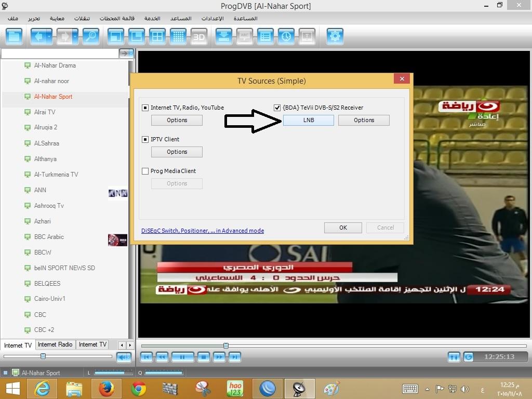The width and height of the screenshot is (532, 399).
Task: Mute audio with the speaker button
Action: pos(124,357)
